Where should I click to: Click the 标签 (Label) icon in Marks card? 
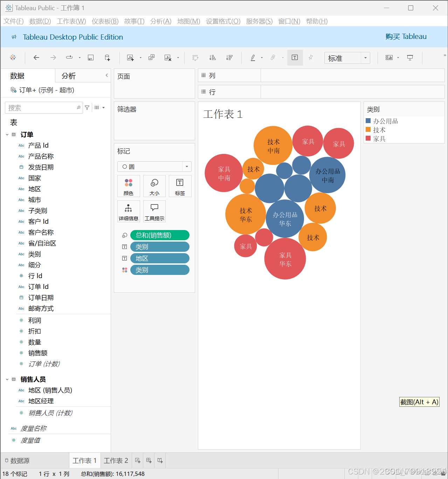[x=180, y=186]
